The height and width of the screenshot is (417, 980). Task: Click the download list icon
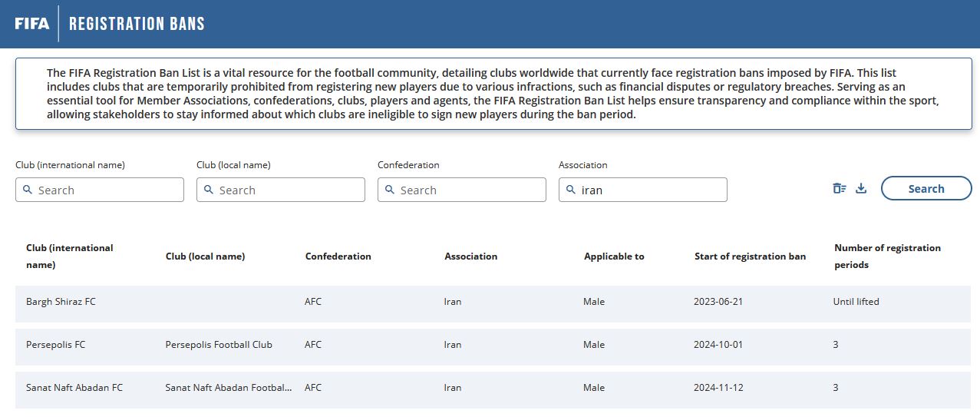point(861,189)
